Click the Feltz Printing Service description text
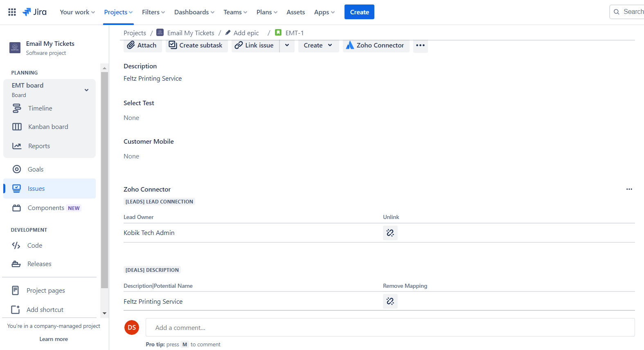 click(x=153, y=79)
